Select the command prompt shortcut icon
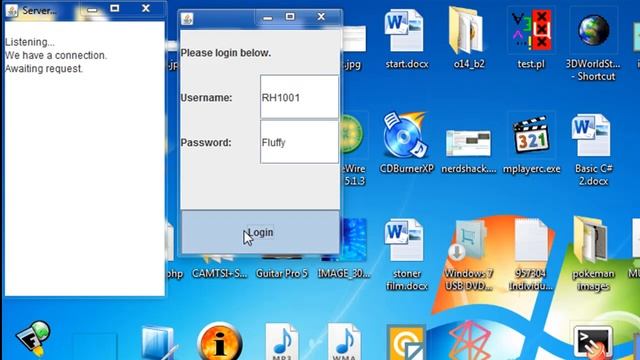The width and height of the screenshot is (640, 360). click(x=593, y=343)
